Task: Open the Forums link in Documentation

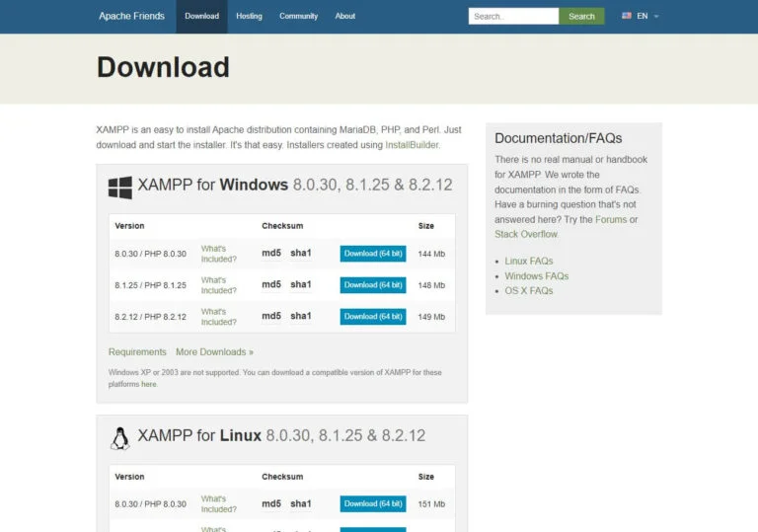Action: [611, 219]
